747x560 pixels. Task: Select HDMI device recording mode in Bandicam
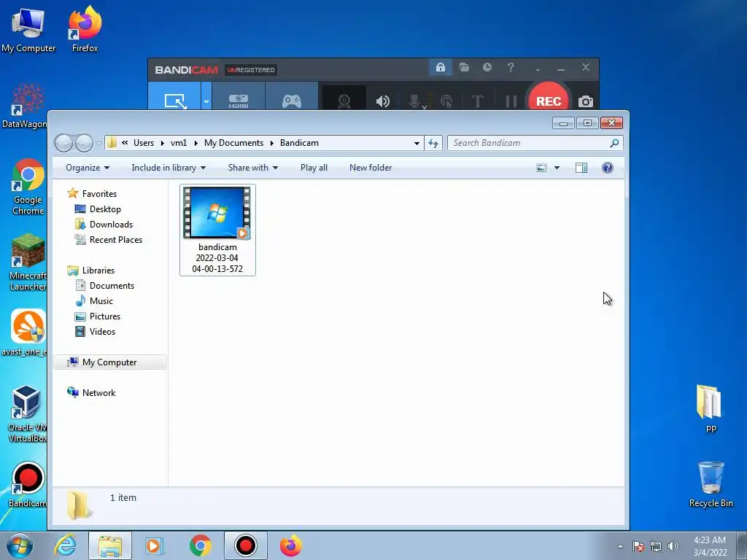coord(239,101)
